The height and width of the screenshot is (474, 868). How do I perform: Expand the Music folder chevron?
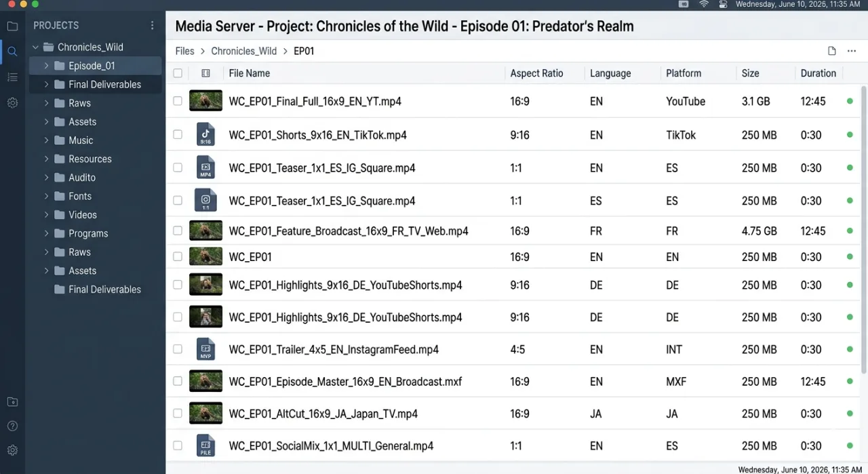46,140
